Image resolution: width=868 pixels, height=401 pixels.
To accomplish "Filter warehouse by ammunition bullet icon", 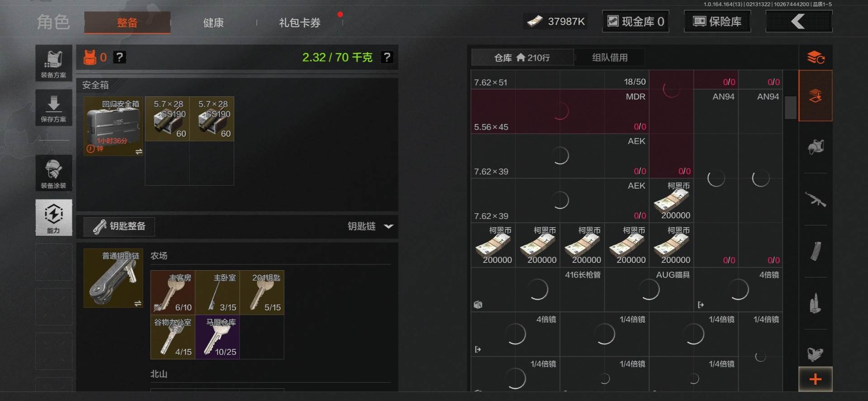I will pos(816,303).
